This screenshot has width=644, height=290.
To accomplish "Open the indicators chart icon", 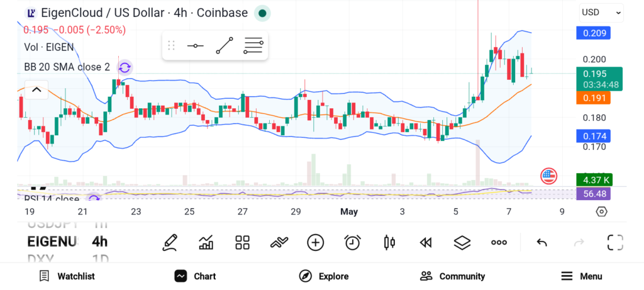I will point(206,242).
